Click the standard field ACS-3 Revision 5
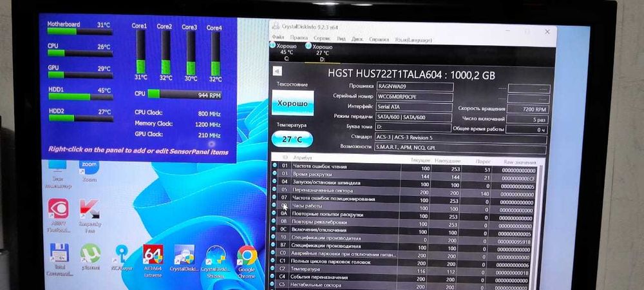 (461, 138)
